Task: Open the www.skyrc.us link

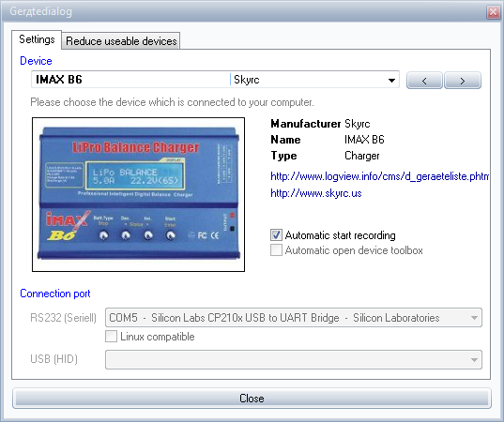Action: [x=316, y=193]
